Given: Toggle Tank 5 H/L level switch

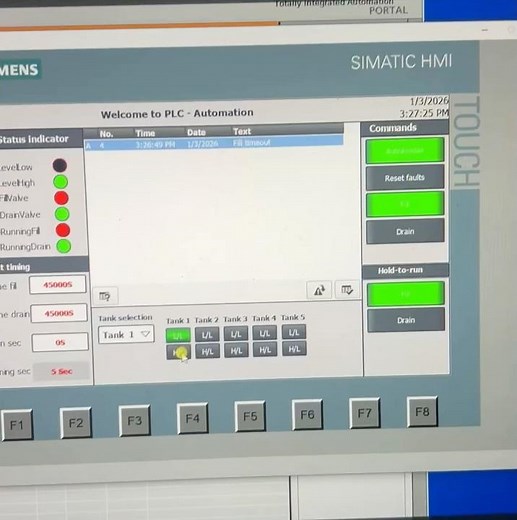Looking at the screenshot, I should [294, 349].
